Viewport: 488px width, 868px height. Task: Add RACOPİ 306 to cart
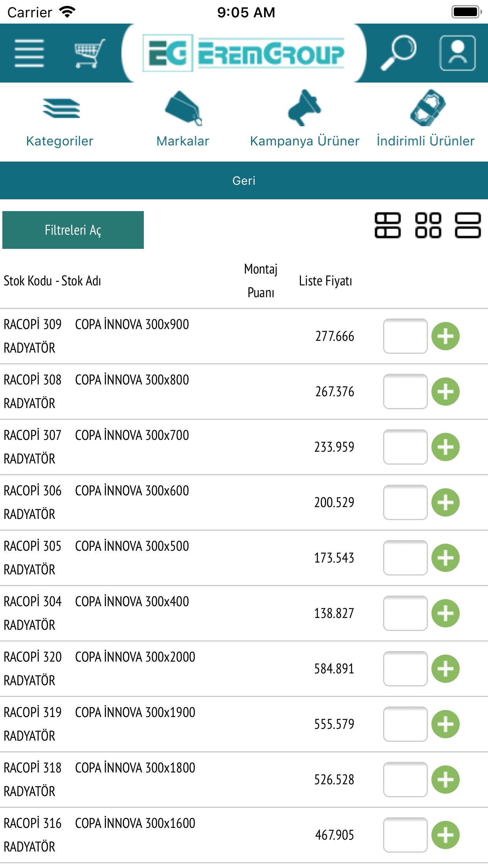pos(446,502)
